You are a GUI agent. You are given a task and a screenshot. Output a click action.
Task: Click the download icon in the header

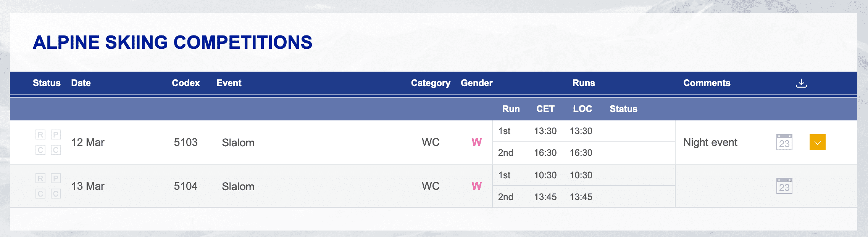801,83
